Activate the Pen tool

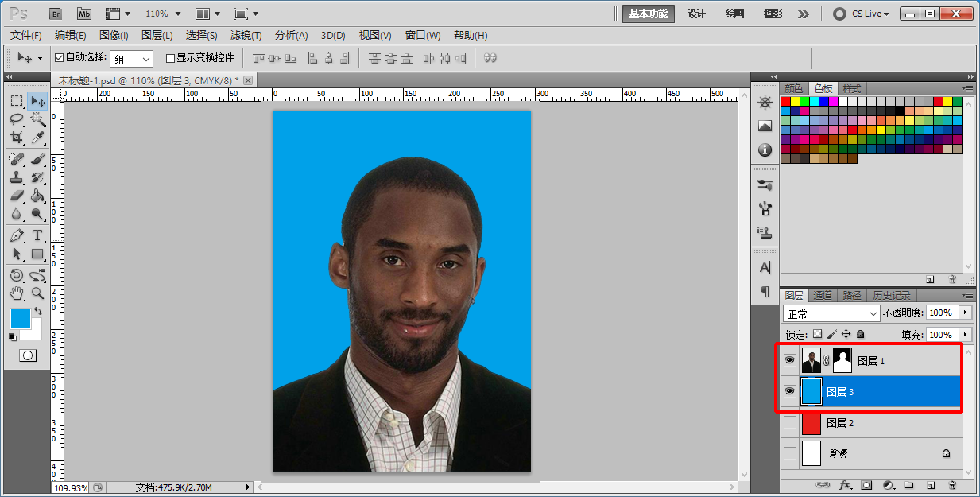pyautogui.click(x=17, y=235)
